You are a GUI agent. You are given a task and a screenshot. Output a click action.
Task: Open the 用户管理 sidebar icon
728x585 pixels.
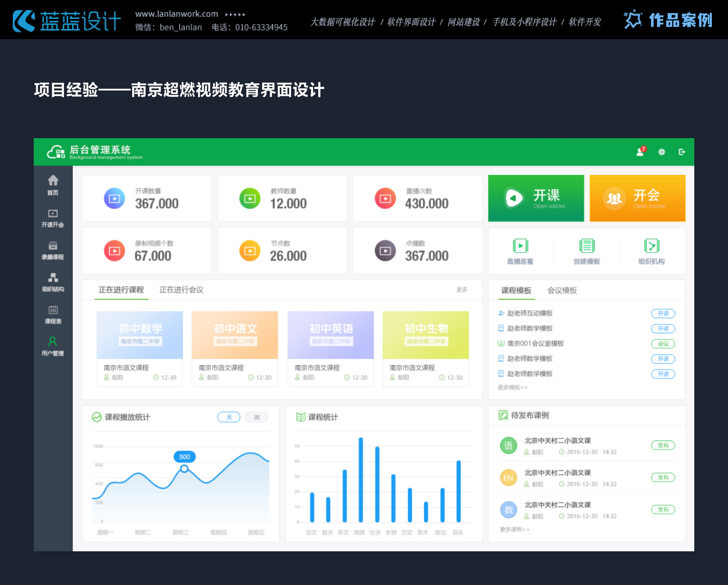coord(53,342)
